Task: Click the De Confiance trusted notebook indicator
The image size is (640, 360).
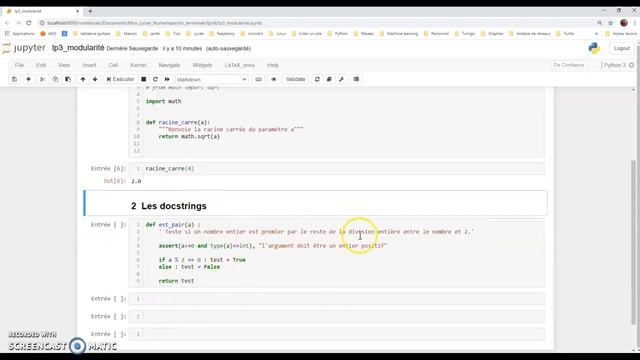Action: [569, 65]
